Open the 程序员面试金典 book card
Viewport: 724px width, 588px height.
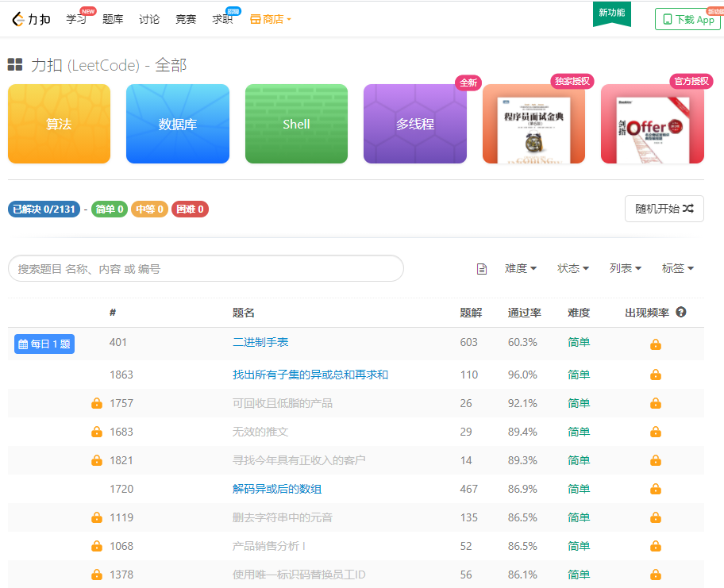pyautogui.click(x=533, y=124)
